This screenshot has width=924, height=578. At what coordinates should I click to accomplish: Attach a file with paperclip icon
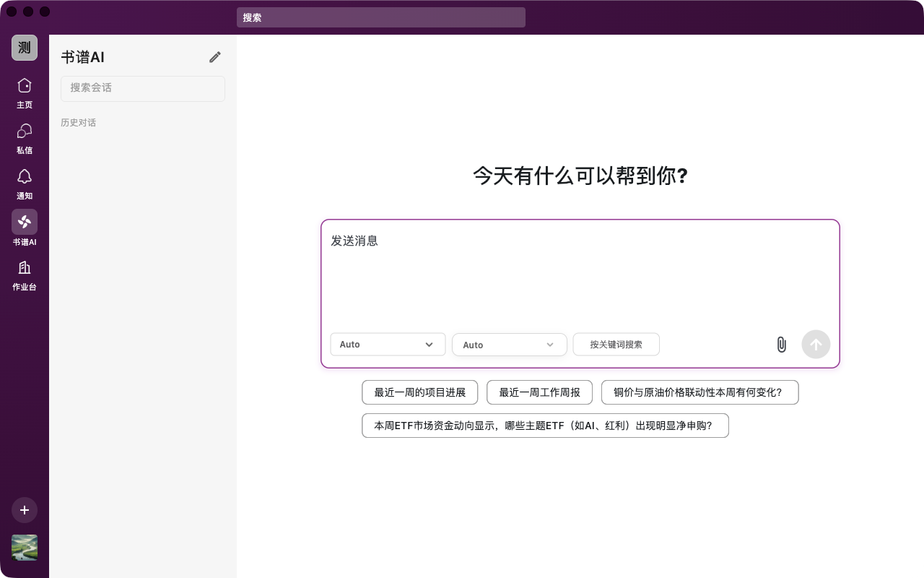click(781, 345)
